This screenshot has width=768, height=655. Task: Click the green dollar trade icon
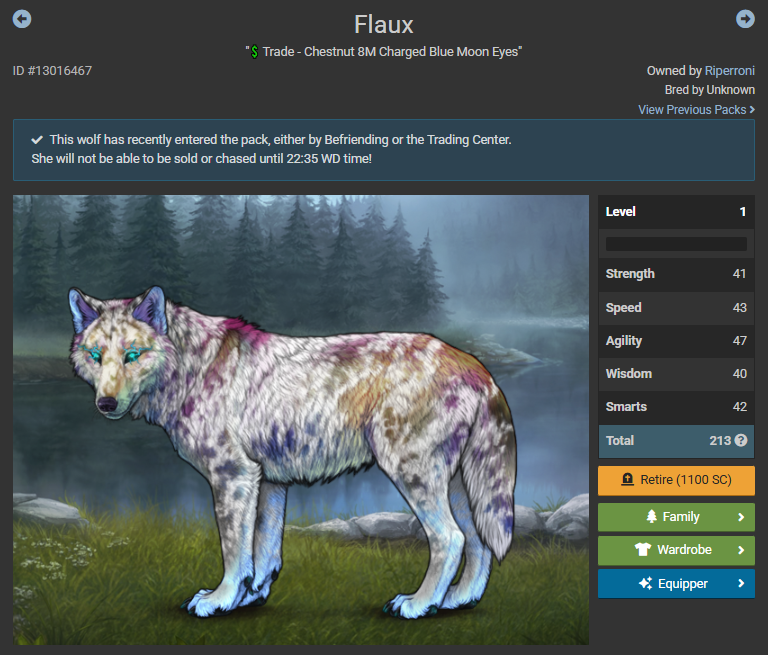tap(254, 52)
